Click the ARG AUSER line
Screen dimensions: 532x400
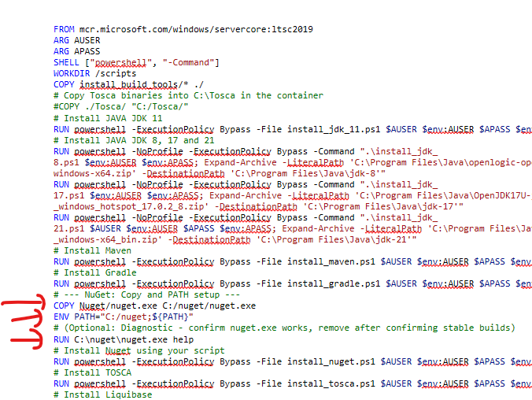tap(76, 40)
